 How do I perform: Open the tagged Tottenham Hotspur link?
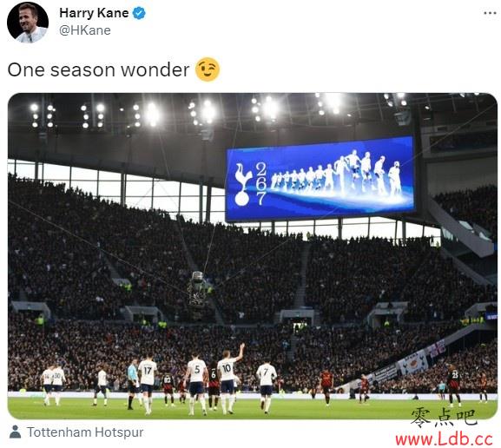85,432
